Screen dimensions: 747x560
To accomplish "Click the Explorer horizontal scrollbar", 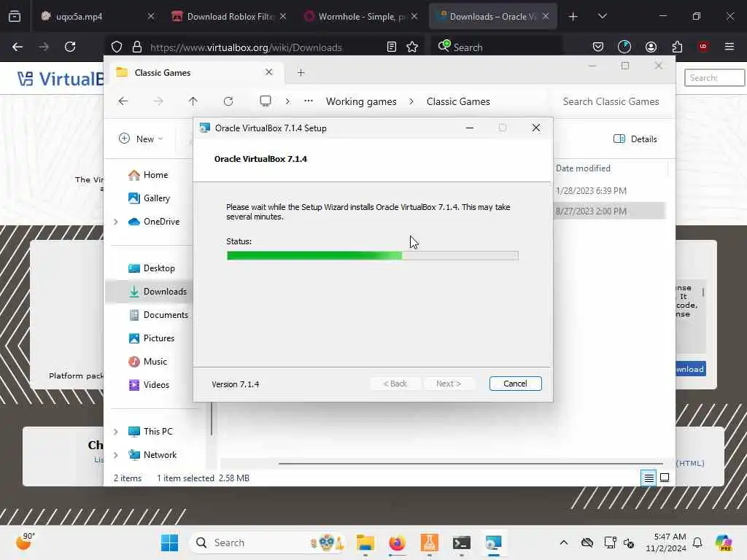I will (x=471, y=463).
